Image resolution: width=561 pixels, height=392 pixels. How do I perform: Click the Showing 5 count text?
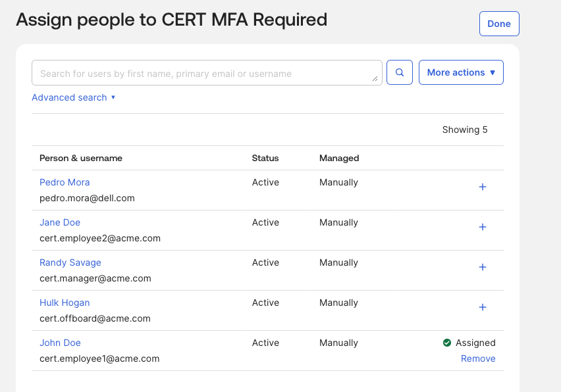point(465,130)
